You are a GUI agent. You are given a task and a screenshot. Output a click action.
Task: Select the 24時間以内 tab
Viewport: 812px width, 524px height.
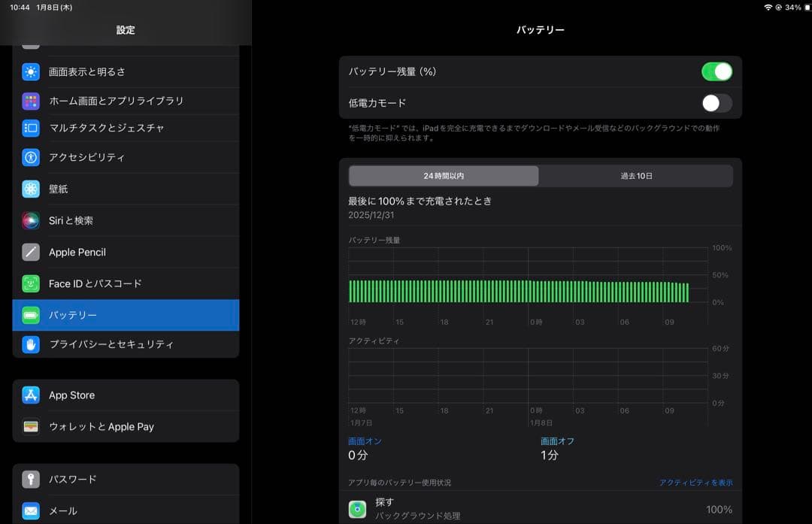(443, 175)
